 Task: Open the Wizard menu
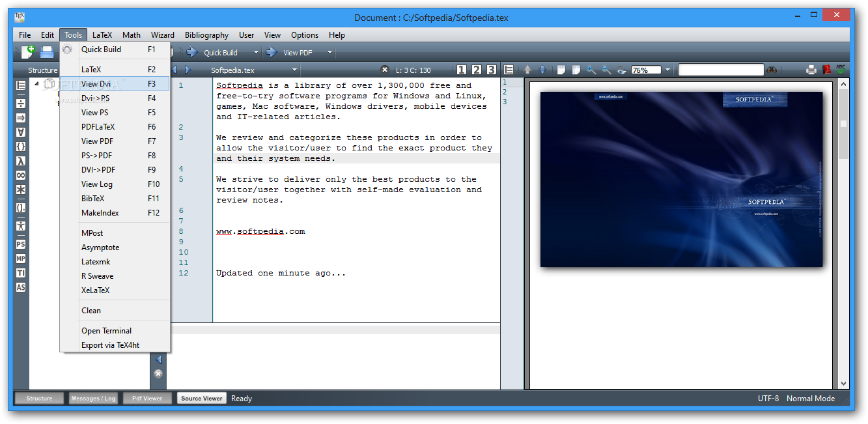pos(162,35)
